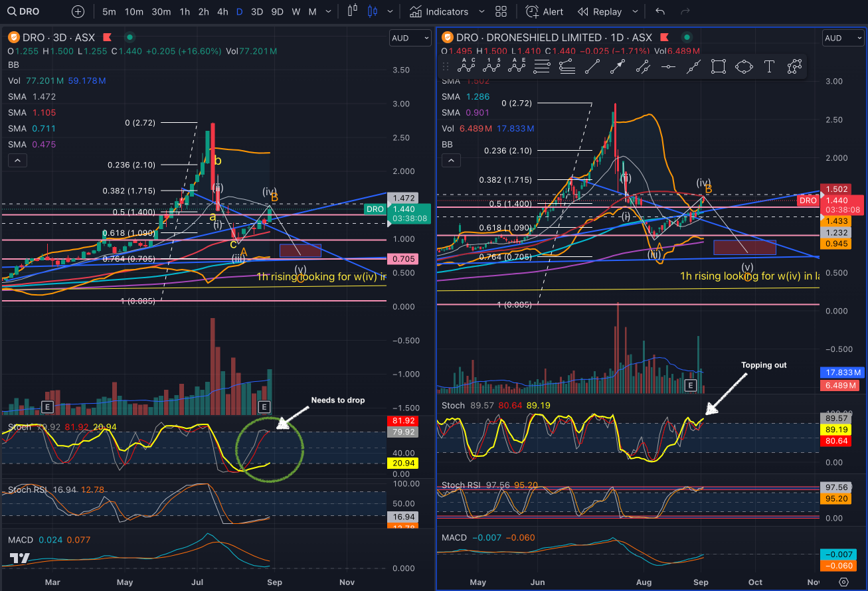This screenshot has width=868, height=591.
Task: Expand the Indicators favorites dropdown arrow
Action: coord(481,11)
